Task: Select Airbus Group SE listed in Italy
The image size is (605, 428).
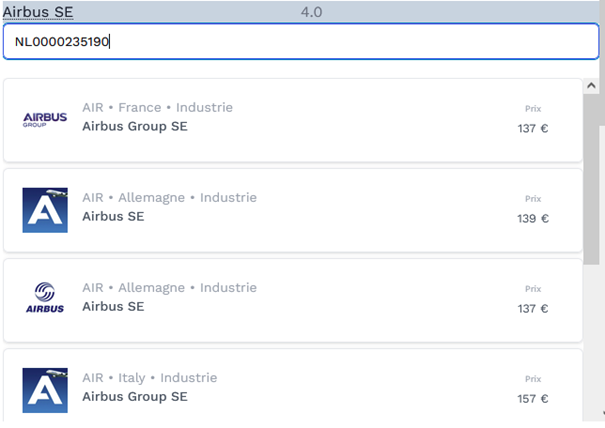Action: tap(134, 397)
